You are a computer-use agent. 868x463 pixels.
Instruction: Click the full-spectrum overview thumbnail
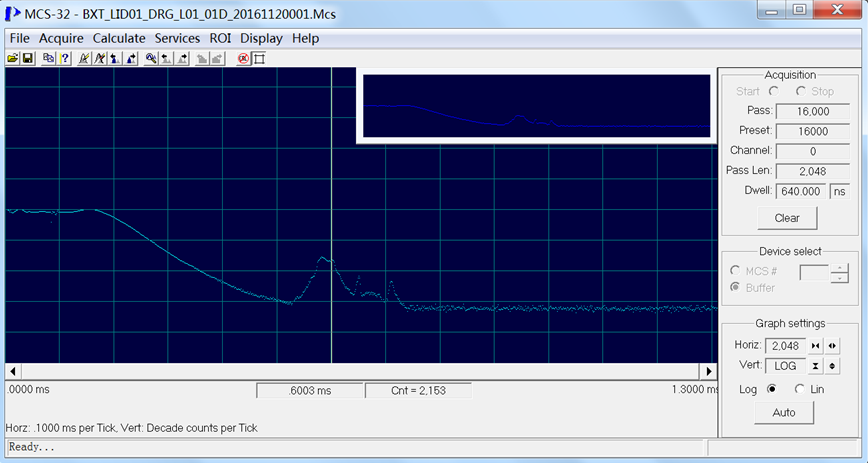536,105
